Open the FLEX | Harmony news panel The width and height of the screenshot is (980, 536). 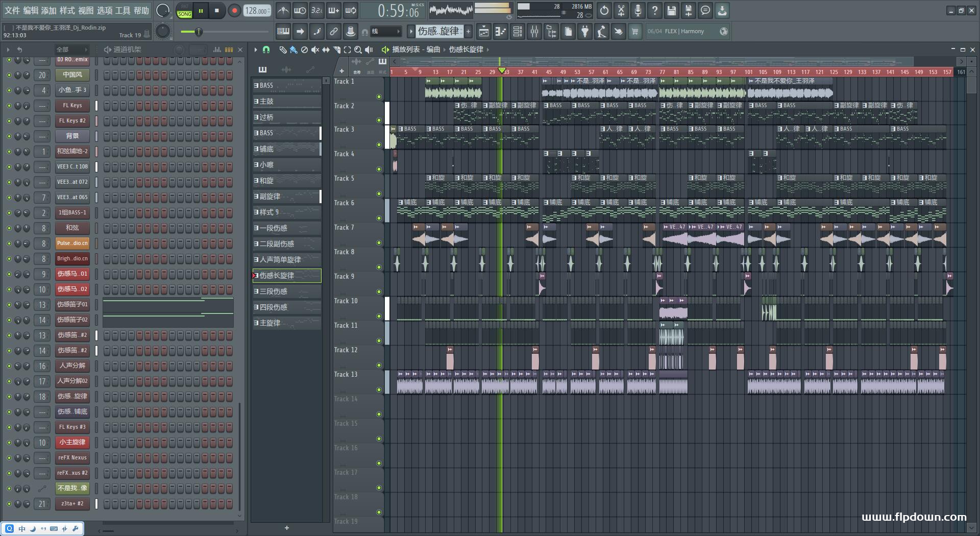click(x=688, y=32)
